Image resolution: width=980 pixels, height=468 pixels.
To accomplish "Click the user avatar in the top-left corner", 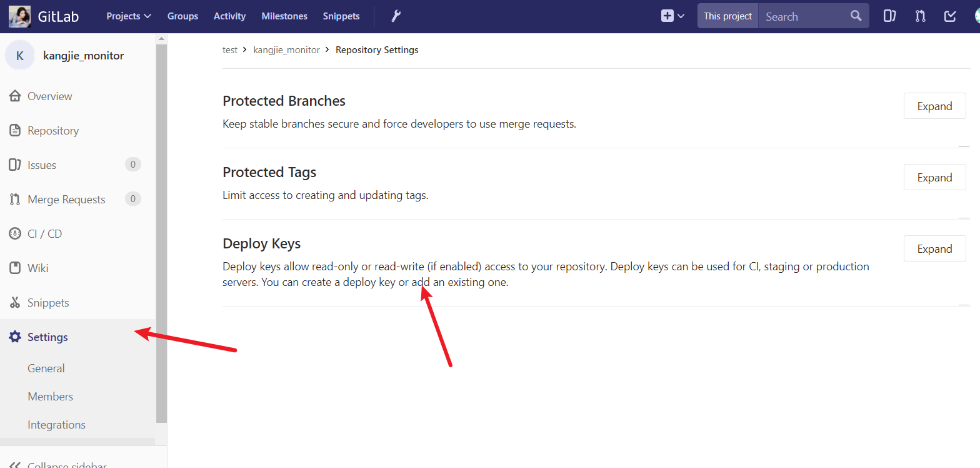I will click(19, 16).
